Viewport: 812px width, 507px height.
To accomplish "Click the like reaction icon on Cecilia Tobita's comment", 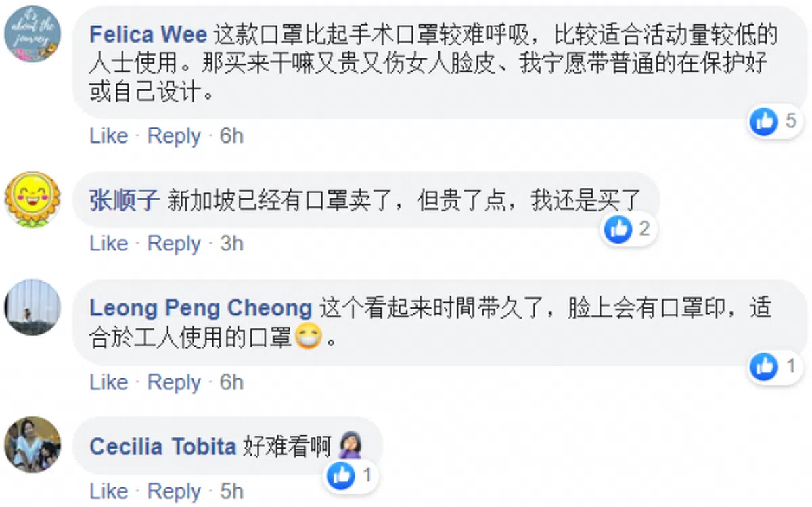I will pos(341,476).
